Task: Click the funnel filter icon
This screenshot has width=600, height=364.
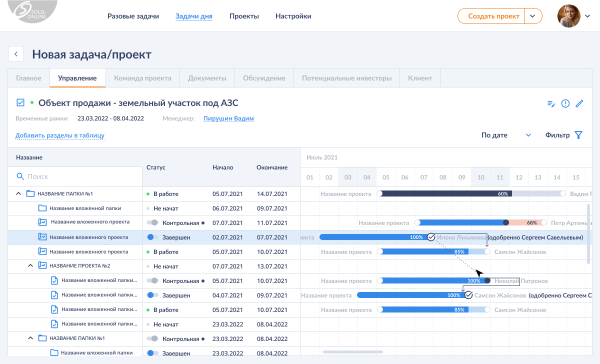Action: (578, 135)
